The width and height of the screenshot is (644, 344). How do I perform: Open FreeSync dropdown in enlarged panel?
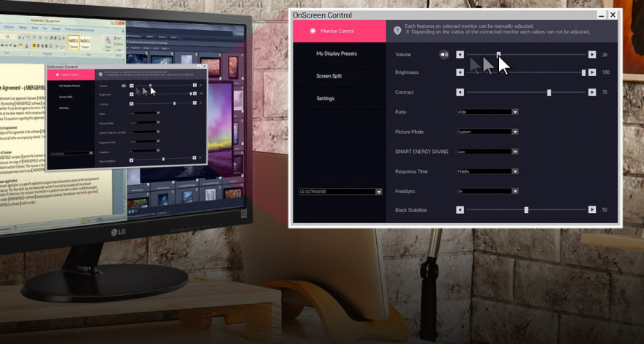487,191
